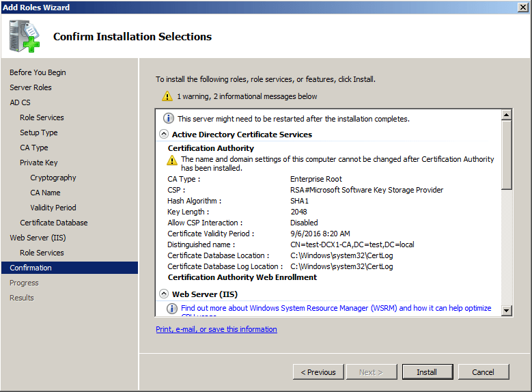532x392 pixels.
Task: Select the AD CS wizard step
Action: (x=20, y=102)
